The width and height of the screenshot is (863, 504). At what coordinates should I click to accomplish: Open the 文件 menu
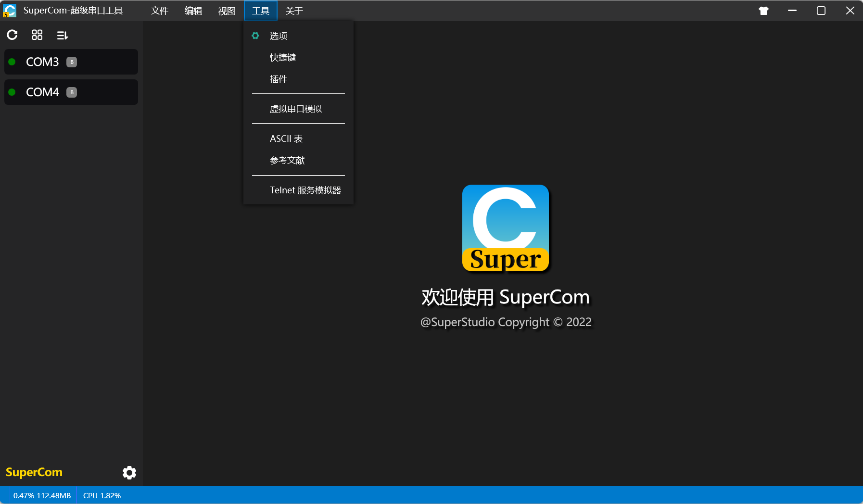[x=160, y=11]
